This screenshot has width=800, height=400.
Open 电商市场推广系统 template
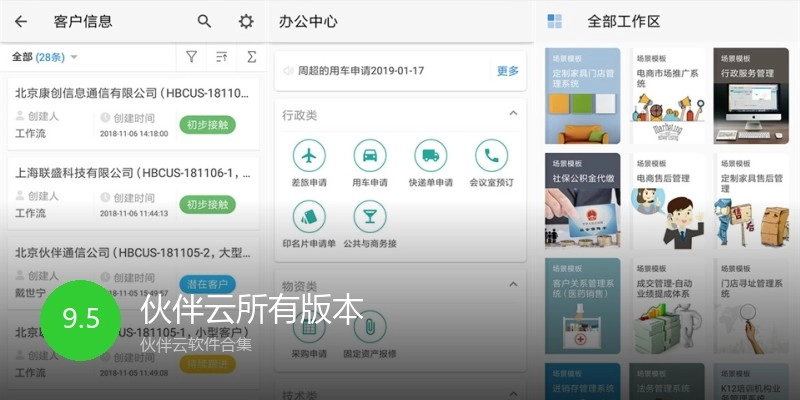[667, 96]
